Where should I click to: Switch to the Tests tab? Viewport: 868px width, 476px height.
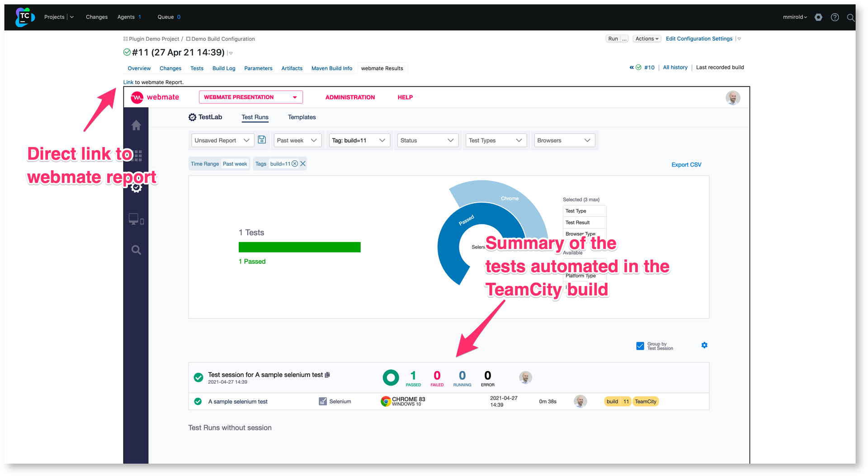click(197, 68)
